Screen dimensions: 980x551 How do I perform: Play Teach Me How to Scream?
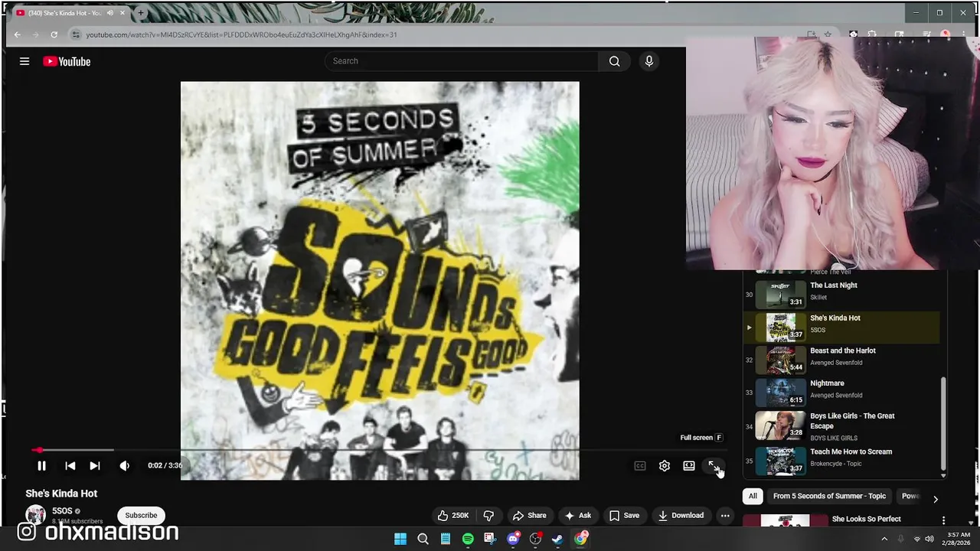pos(842,460)
